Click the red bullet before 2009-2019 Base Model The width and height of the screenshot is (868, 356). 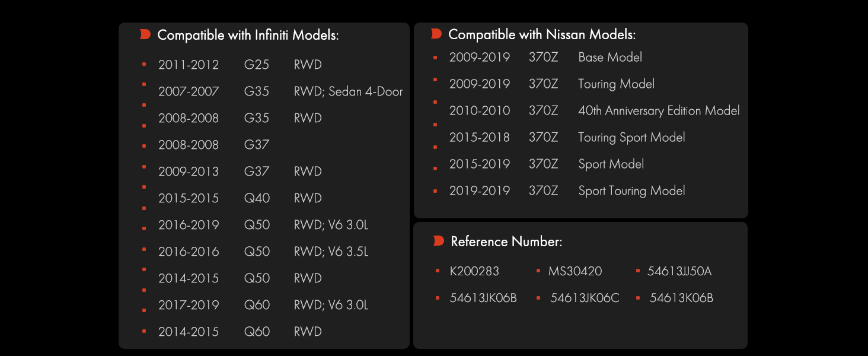[435, 58]
